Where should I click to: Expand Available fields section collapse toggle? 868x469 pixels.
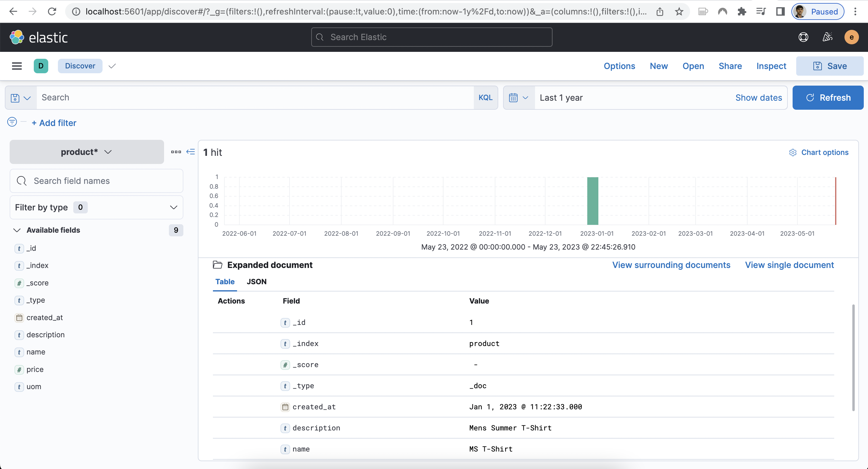(17, 230)
